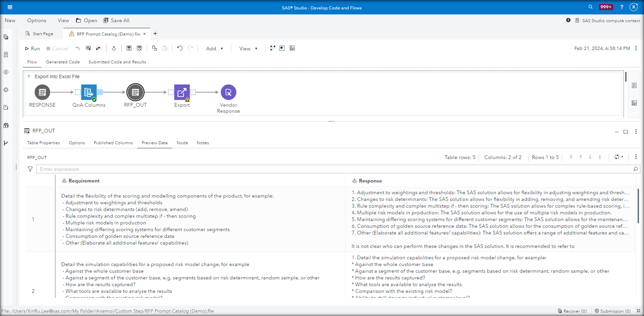This screenshot has height=316, width=644.
Task: Close the RFP Prompt Catalog tab
Action: click(144, 34)
